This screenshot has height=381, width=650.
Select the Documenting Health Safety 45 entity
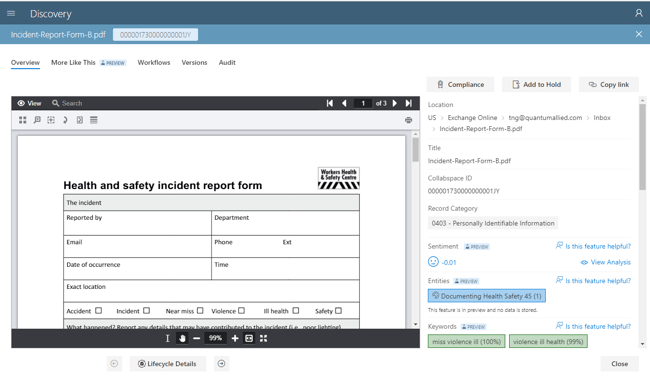tap(487, 296)
